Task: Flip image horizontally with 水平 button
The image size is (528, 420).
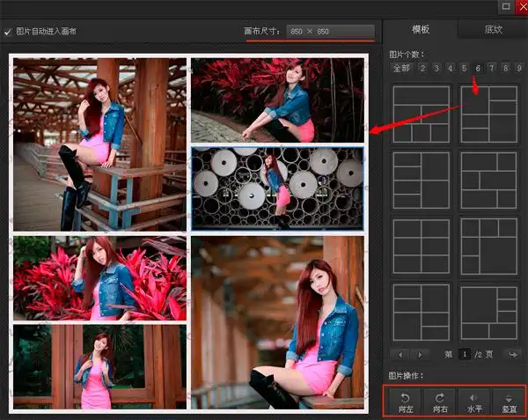Action: (473, 402)
